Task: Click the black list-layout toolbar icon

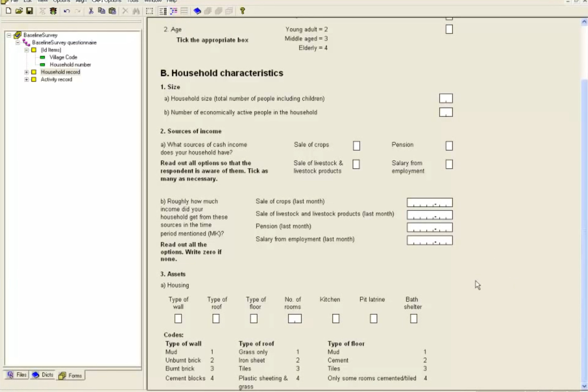Action: [x=163, y=11]
